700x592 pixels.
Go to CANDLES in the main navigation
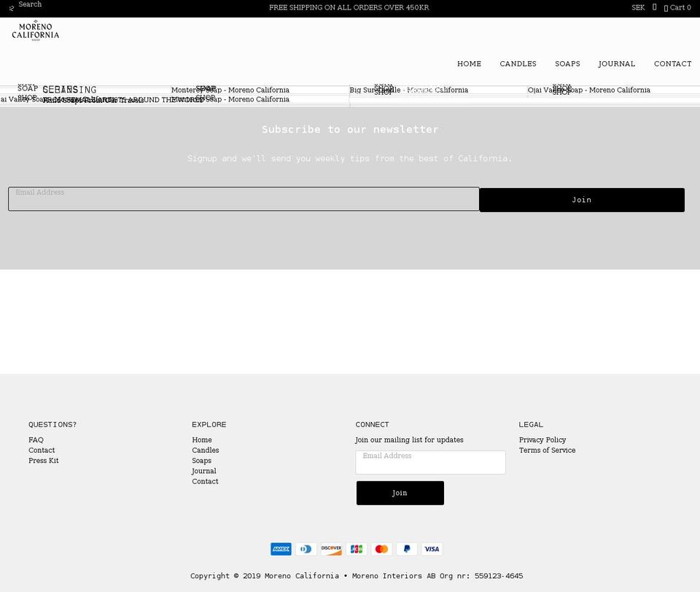pyautogui.click(x=518, y=64)
